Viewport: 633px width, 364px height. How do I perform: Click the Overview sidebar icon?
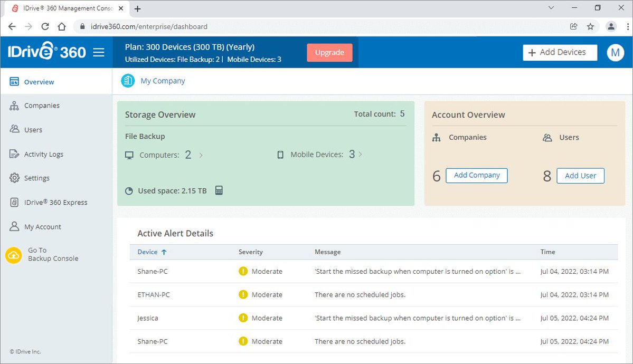click(14, 82)
